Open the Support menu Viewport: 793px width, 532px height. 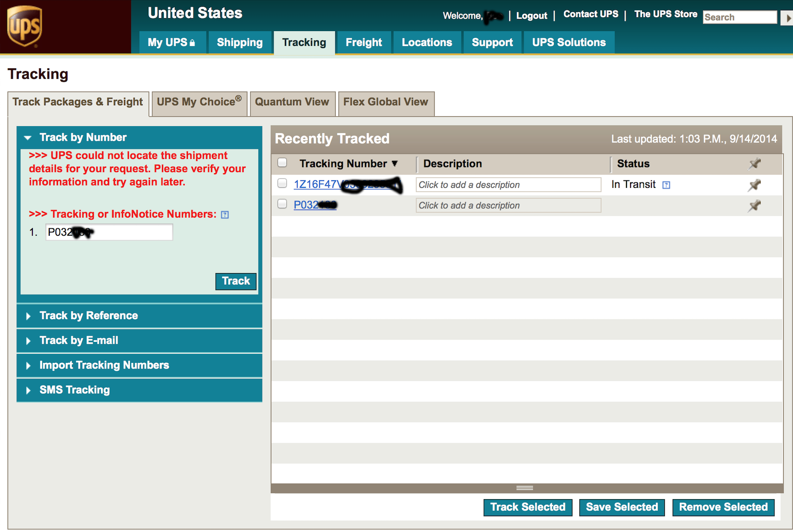coord(492,43)
